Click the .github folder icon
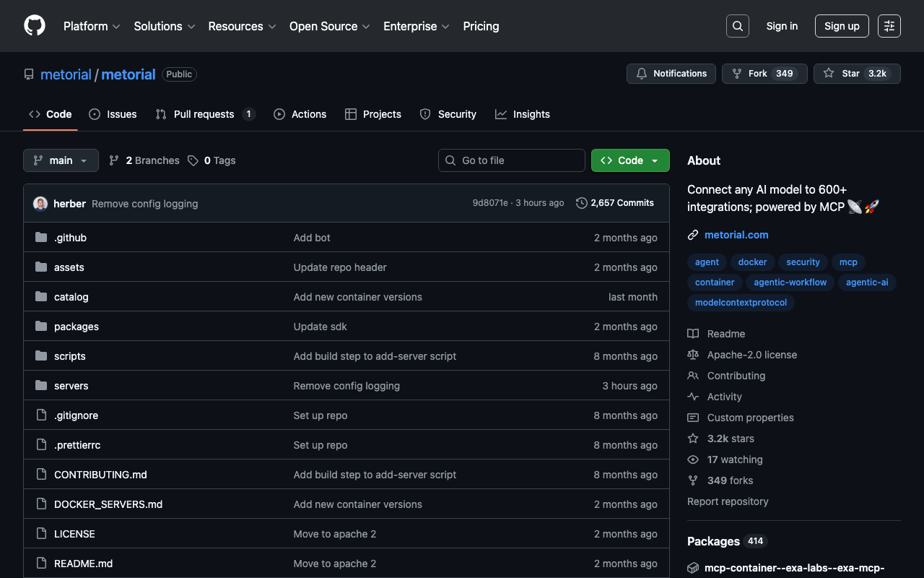Image resolution: width=924 pixels, height=578 pixels. click(41, 238)
